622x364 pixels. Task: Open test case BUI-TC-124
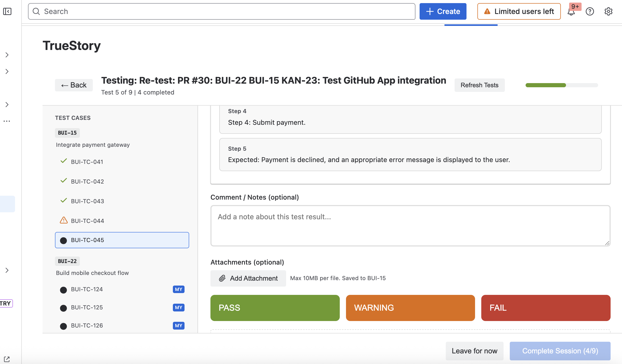click(122, 289)
